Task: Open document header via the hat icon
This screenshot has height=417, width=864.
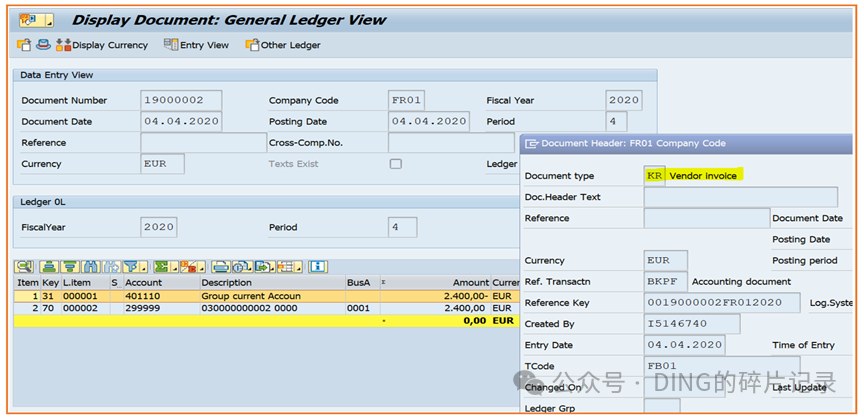Action: (x=44, y=45)
